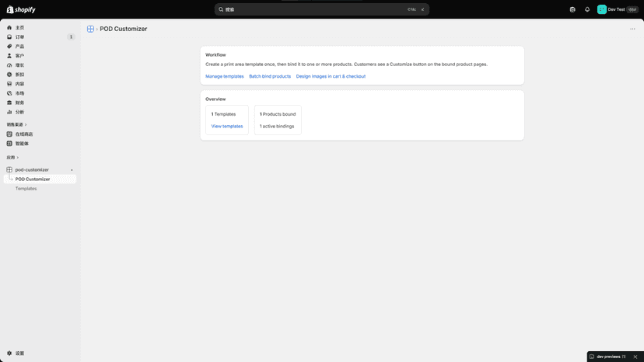Click the '1 active bindings' text

(x=277, y=127)
